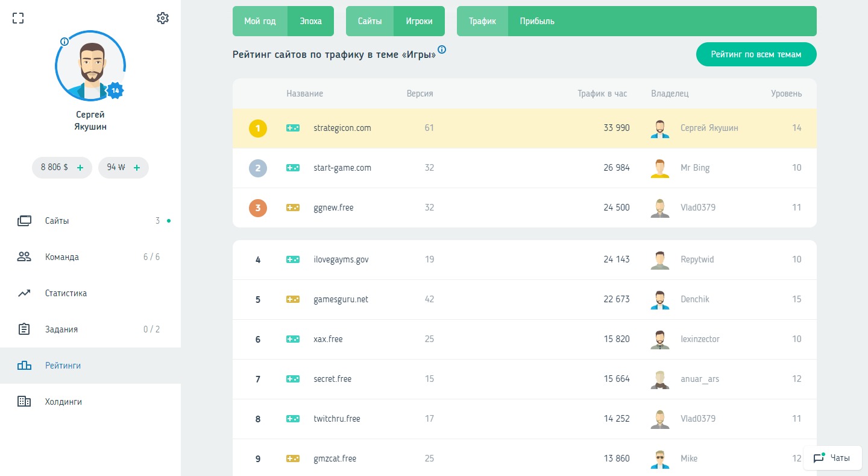The height and width of the screenshot is (476, 868).
Task: Open the gamesguru.net site link
Action: tap(341, 299)
